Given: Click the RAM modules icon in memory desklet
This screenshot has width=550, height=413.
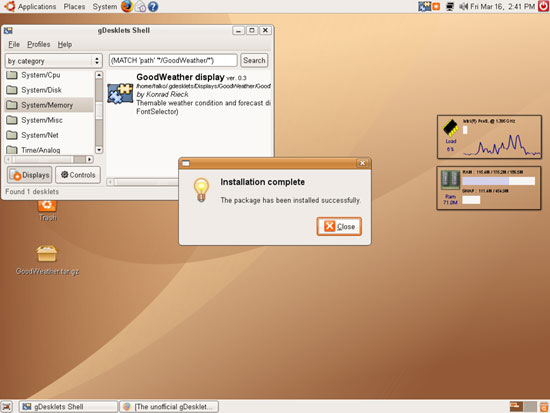Looking at the screenshot, I should pyautogui.click(x=450, y=180).
